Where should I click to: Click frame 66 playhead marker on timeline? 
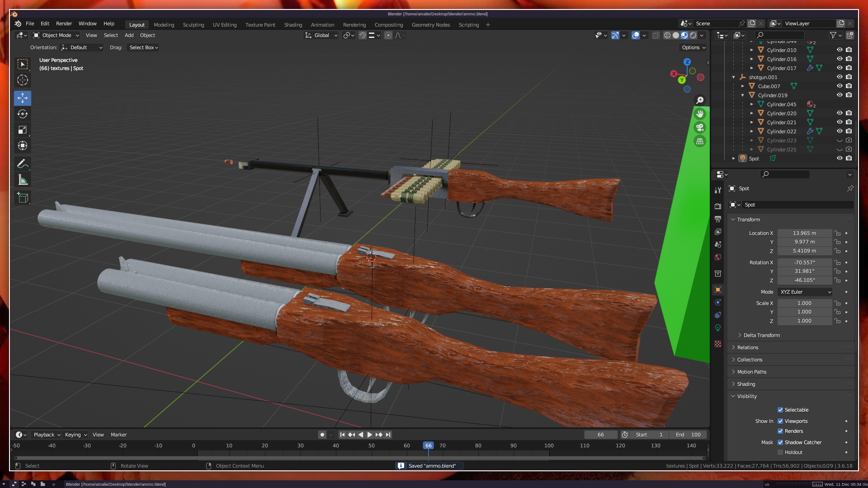428,446
